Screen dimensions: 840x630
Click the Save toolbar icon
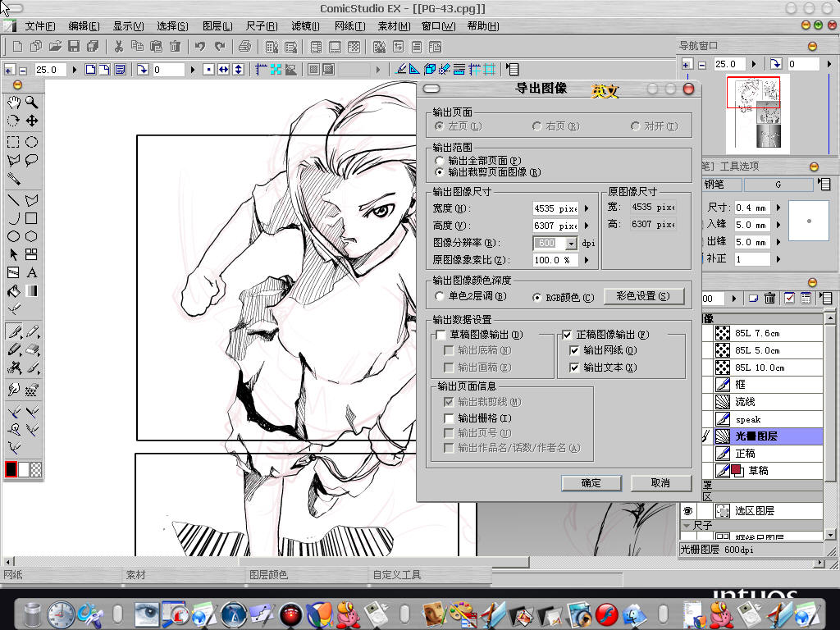74,47
